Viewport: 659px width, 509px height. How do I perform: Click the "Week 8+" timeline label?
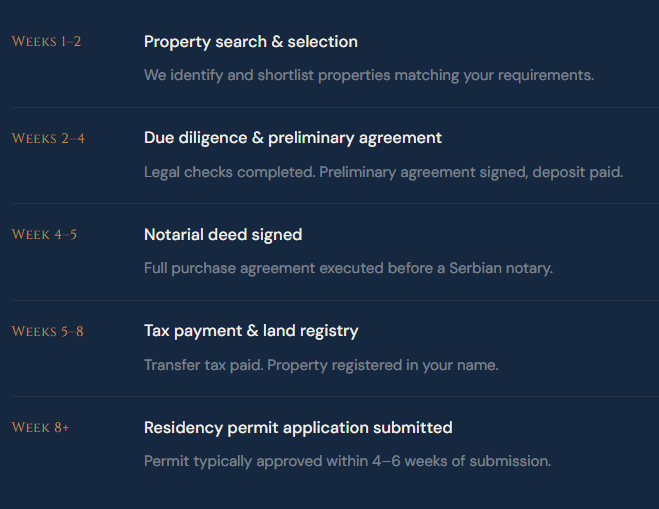[x=41, y=428]
